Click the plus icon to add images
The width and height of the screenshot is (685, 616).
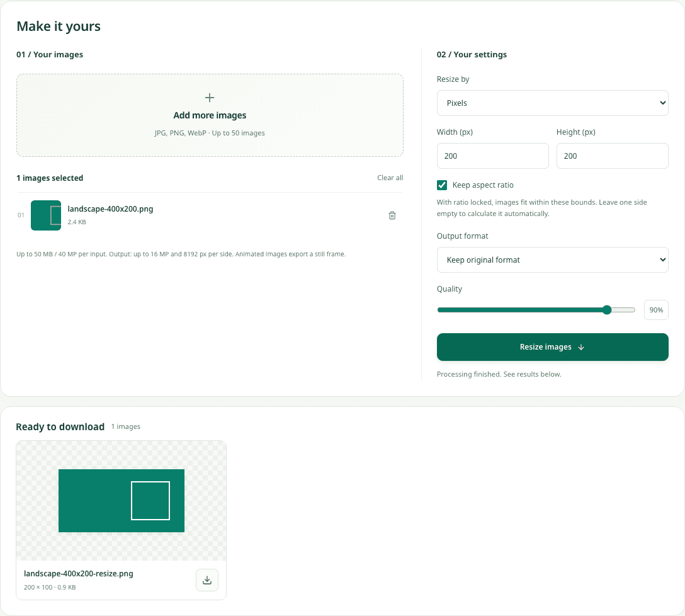(210, 98)
